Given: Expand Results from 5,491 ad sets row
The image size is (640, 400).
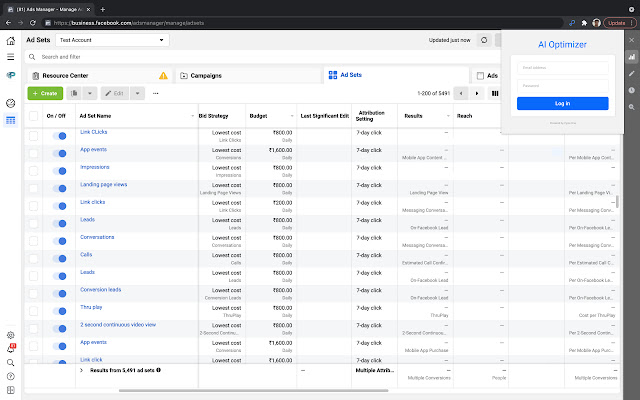Looking at the screenshot, I should point(81,370).
